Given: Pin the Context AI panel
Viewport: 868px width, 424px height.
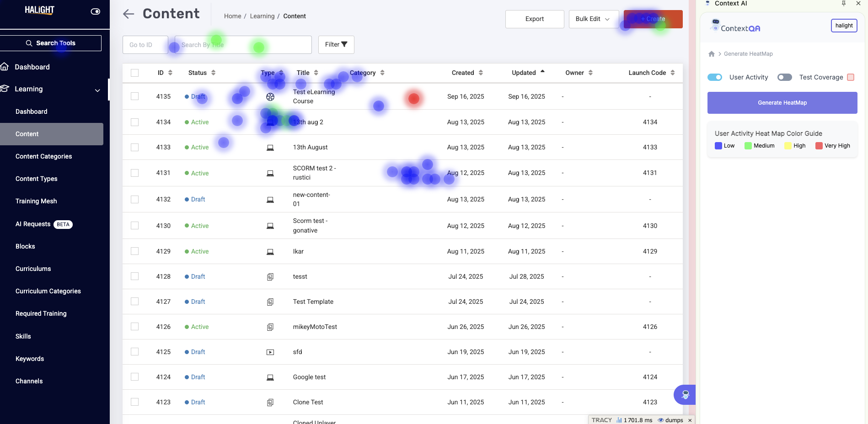Looking at the screenshot, I should click(844, 4).
